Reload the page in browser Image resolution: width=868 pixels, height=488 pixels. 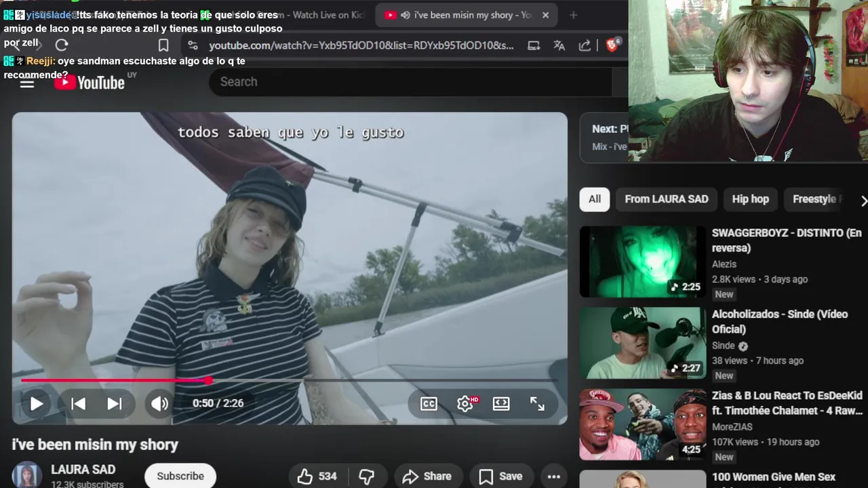tap(62, 45)
